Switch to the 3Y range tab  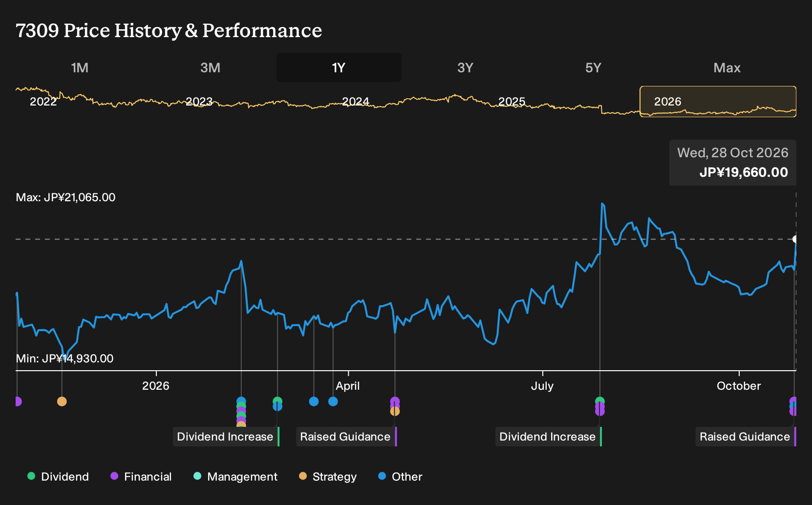pos(465,67)
